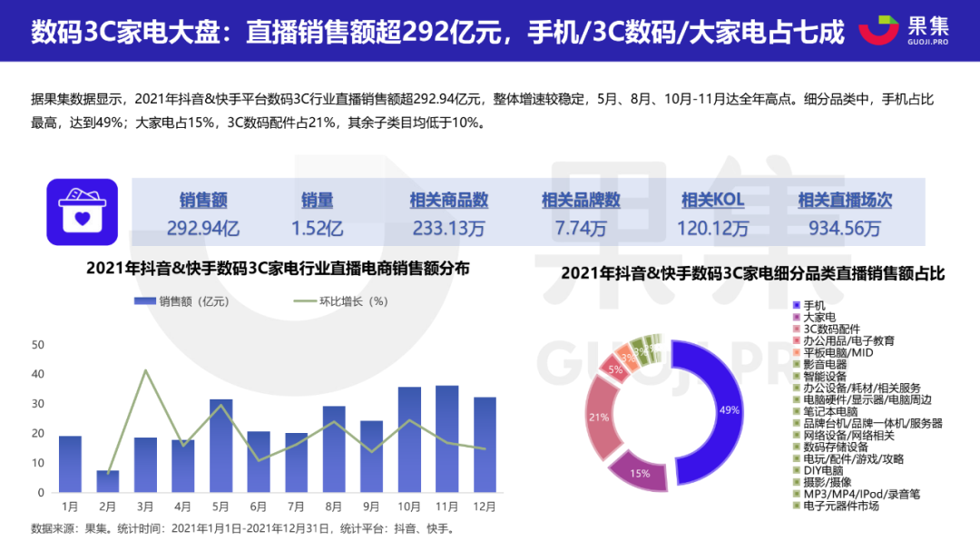Select the MP3/MP4/IPod/录音笔 legend entry

[857, 494]
